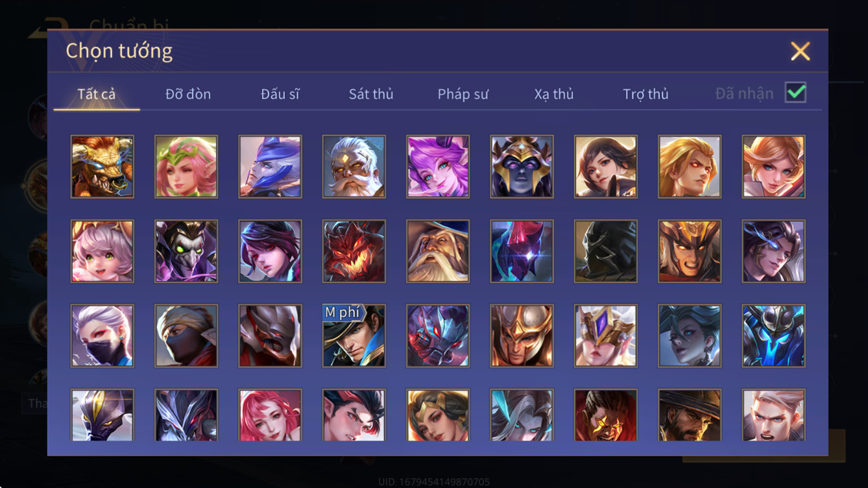Pick the golden spartan helmet hero

[522, 336]
